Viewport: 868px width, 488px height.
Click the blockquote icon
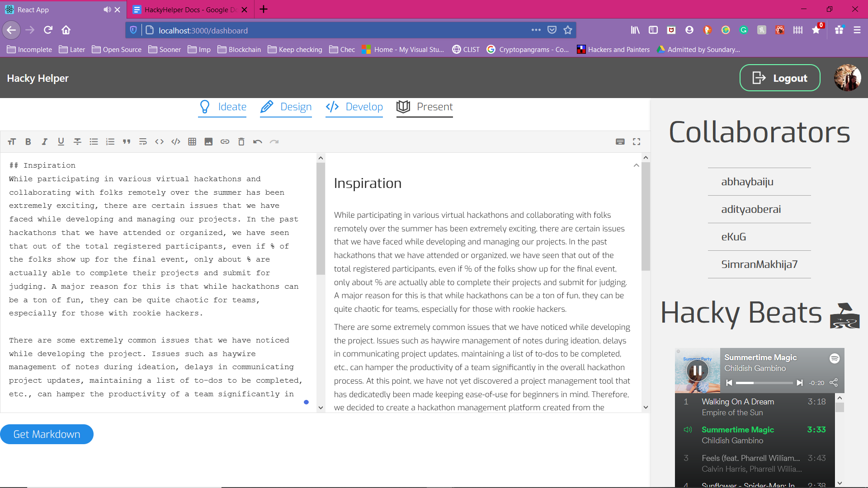[127, 142]
